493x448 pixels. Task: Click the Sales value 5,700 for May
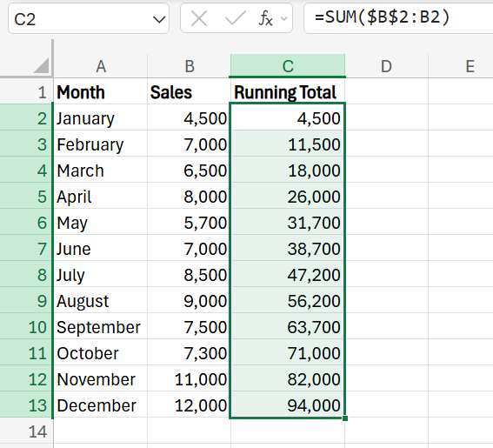(x=189, y=223)
